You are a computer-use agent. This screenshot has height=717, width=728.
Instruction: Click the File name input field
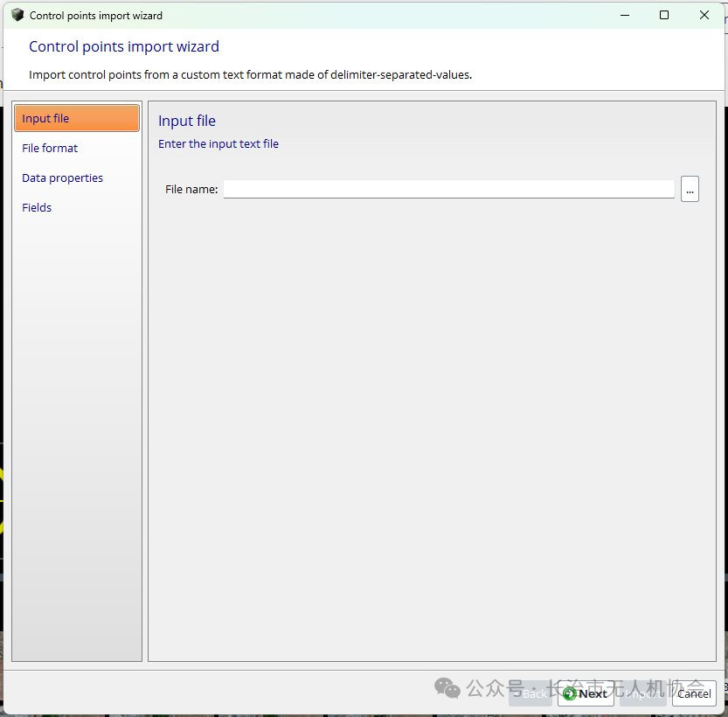(x=448, y=189)
